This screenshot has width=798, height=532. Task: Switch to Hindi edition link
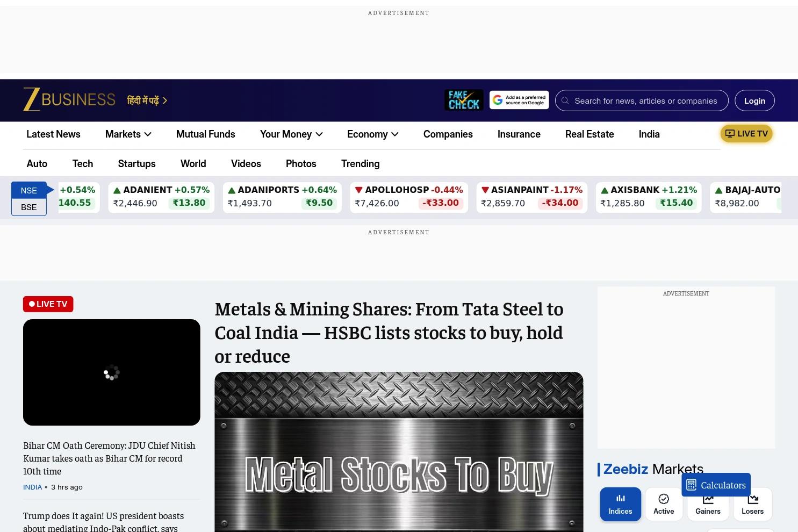pyautogui.click(x=147, y=100)
